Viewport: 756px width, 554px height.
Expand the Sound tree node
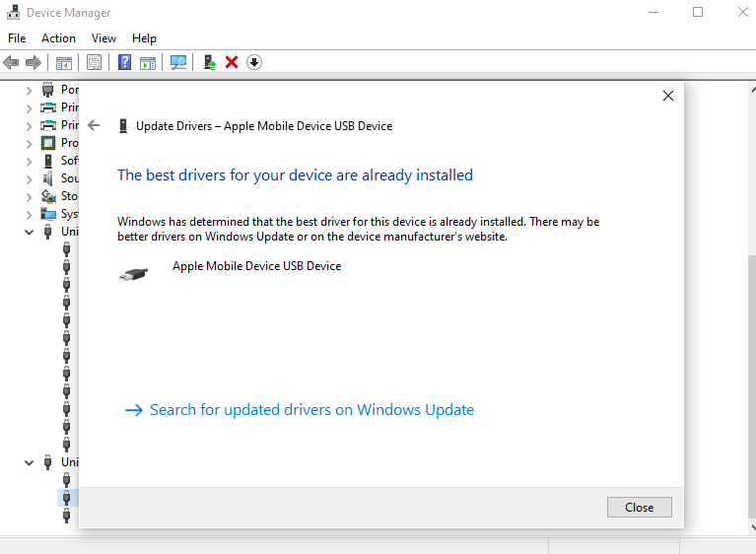29,179
